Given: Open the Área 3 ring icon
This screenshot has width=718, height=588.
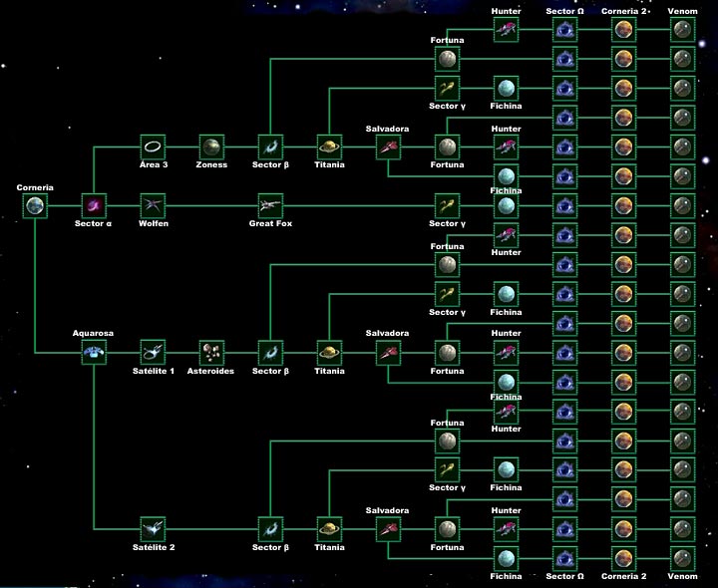Looking at the screenshot, I should click(x=153, y=147).
